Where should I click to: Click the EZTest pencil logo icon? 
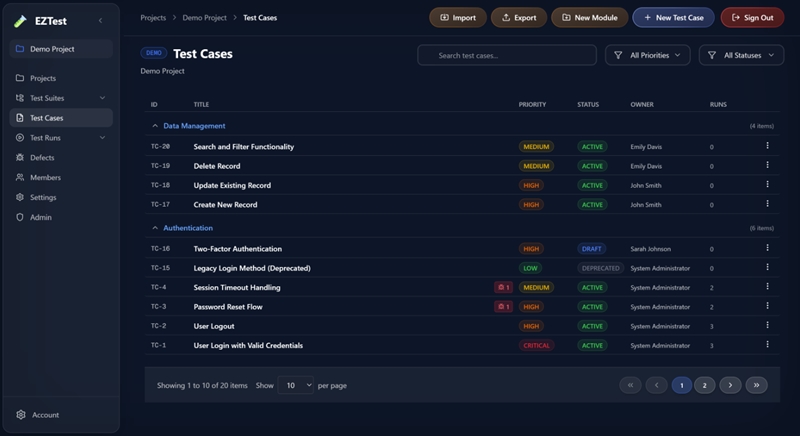21,20
